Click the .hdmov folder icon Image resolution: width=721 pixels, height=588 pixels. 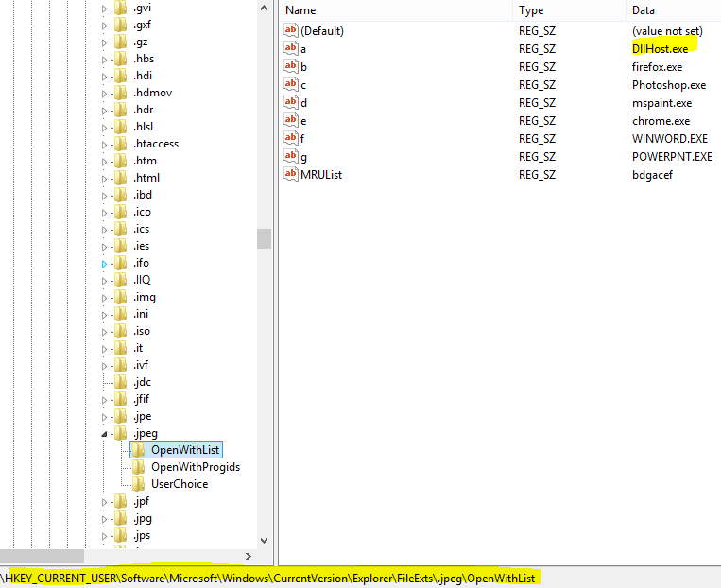[120, 93]
